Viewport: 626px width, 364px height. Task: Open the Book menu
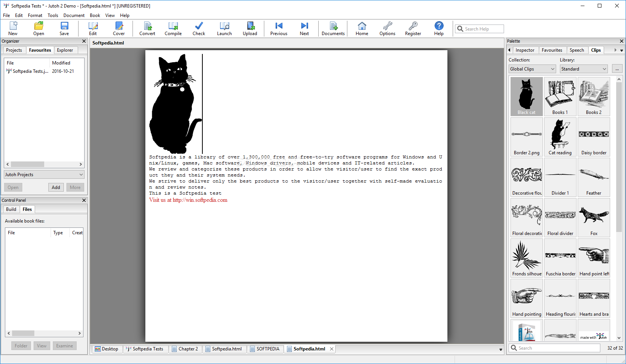(95, 15)
